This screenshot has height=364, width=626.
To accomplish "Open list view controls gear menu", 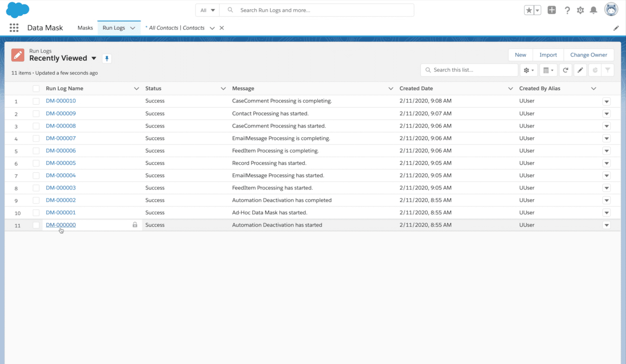I will tap(528, 70).
